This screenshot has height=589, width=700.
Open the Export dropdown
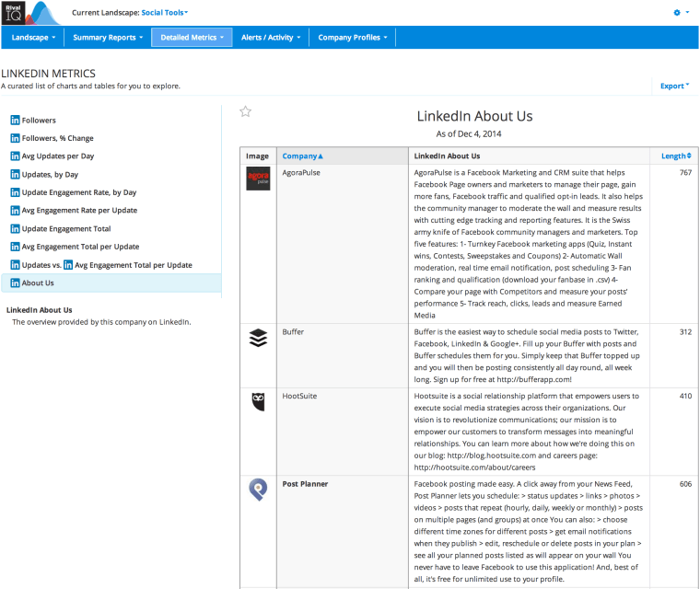pos(674,86)
